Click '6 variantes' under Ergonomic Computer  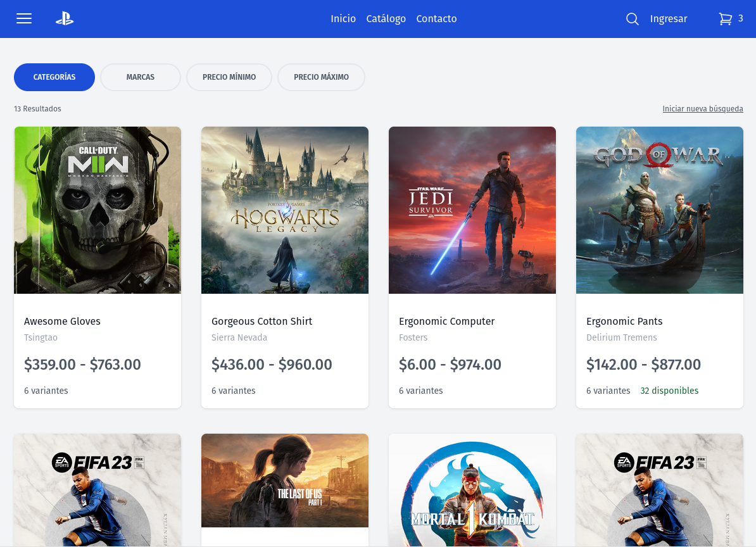click(x=421, y=391)
